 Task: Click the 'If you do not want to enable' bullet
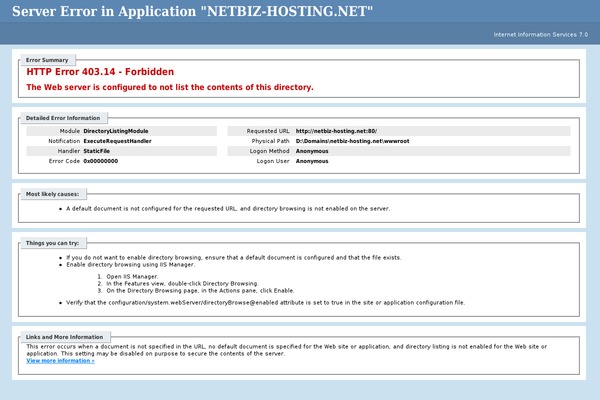233,258
